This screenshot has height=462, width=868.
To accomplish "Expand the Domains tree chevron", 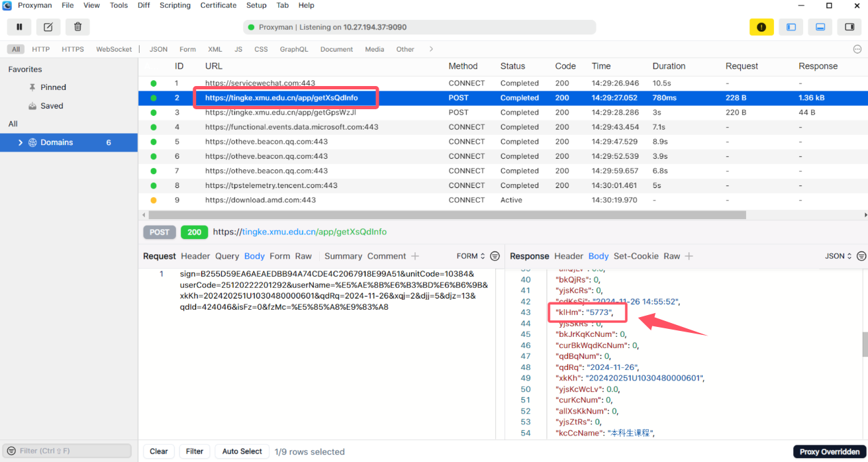I will pos(21,142).
